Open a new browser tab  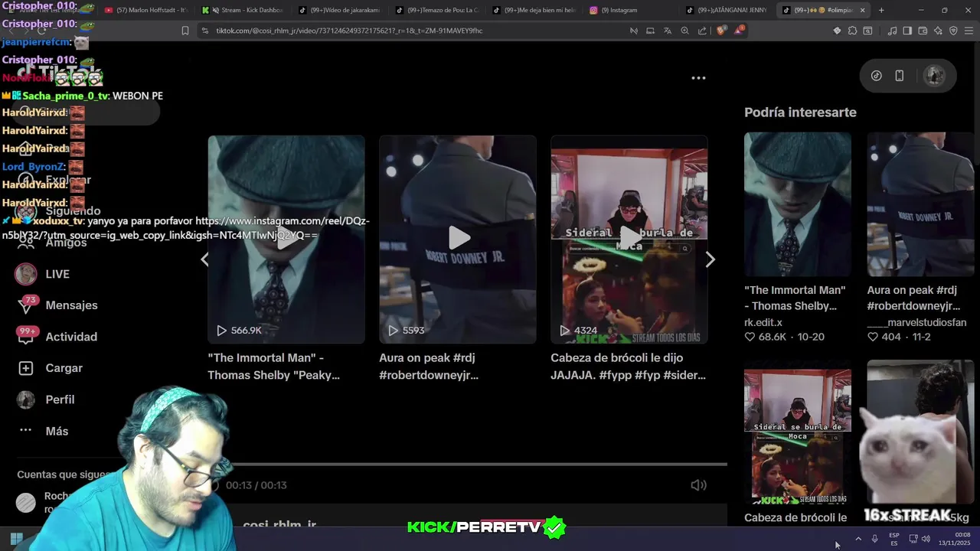[x=881, y=10]
